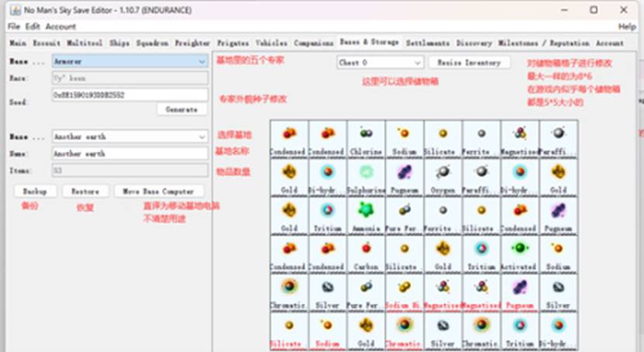Switch to the Frigates tab
The height and width of the screenshot is (352, 644).
[x=232, y=43]
